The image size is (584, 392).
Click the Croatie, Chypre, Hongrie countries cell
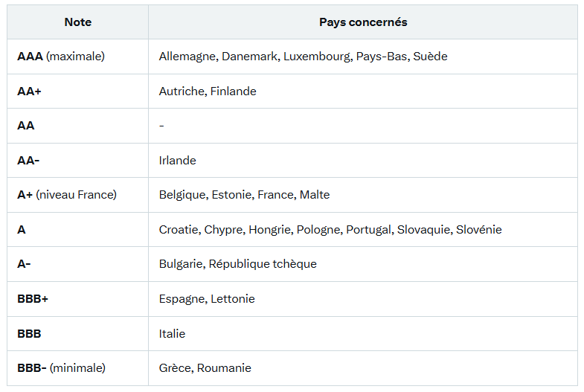tap(363, 230)
